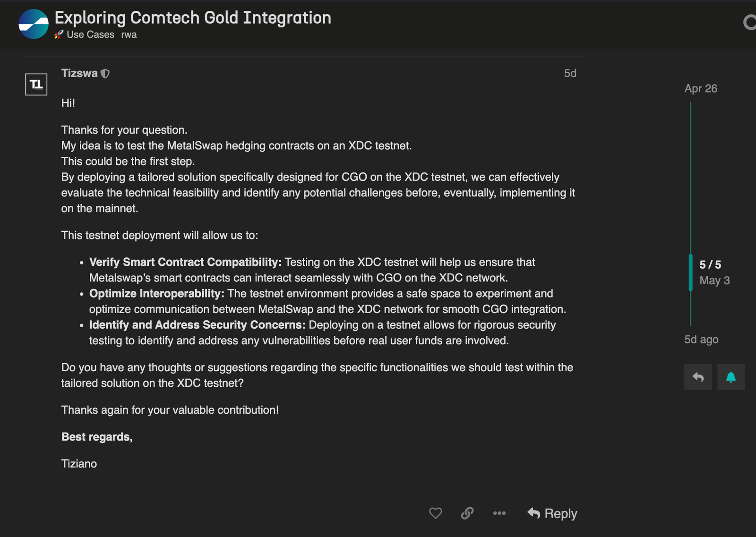Reply to Tizswa's post

pyautogui.click(x=552, y=513)
